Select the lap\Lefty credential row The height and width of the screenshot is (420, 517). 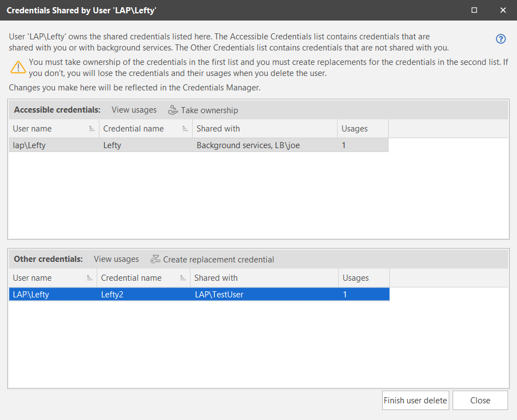198,145
